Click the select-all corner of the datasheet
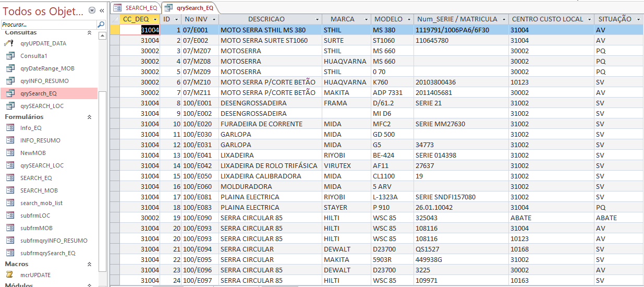This screenshot has width=644, height=287. [x=115, y=19]
